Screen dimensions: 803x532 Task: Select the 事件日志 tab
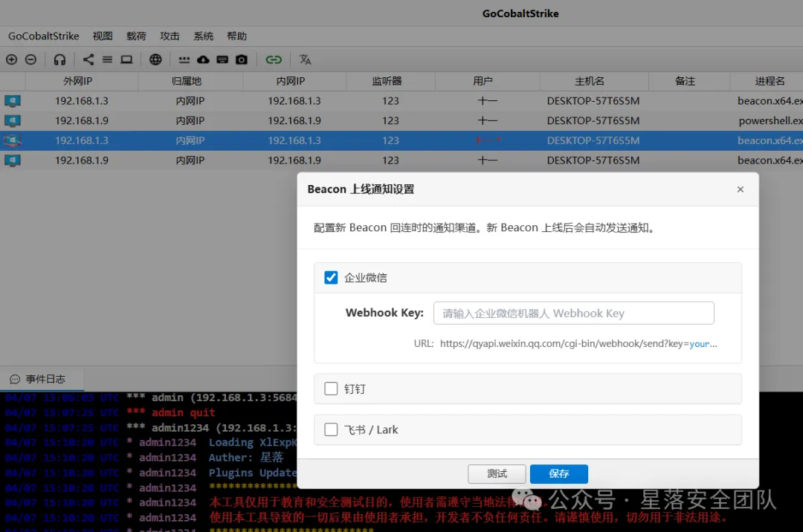tap(42, 379)
